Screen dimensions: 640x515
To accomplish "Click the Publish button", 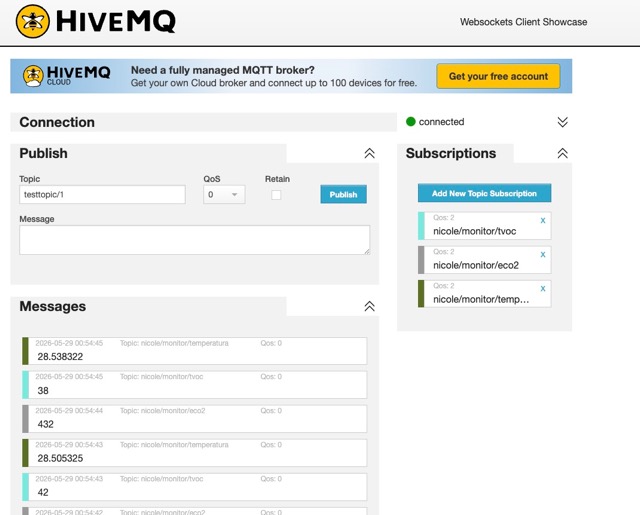I will pyautogui.click(x=343, y=194).
